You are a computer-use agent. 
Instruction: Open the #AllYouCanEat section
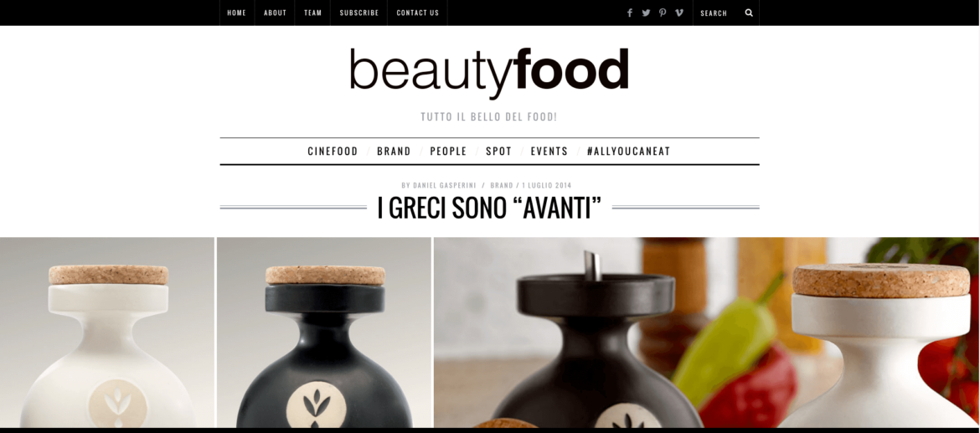point(629,152)
